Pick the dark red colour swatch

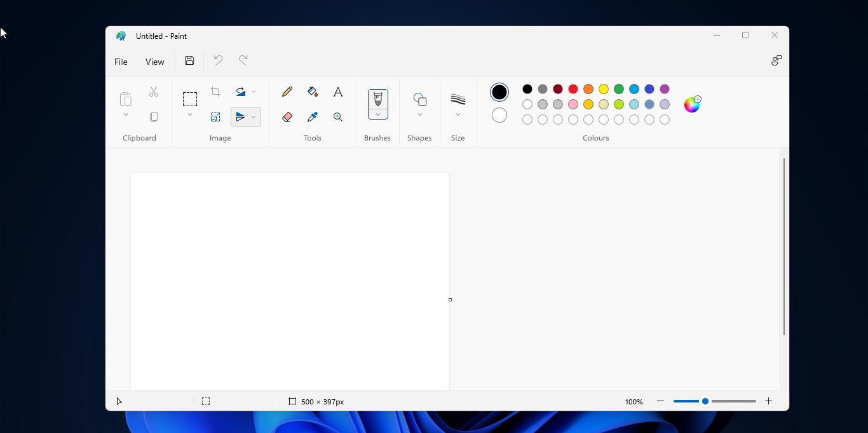[x=558, y=89]
